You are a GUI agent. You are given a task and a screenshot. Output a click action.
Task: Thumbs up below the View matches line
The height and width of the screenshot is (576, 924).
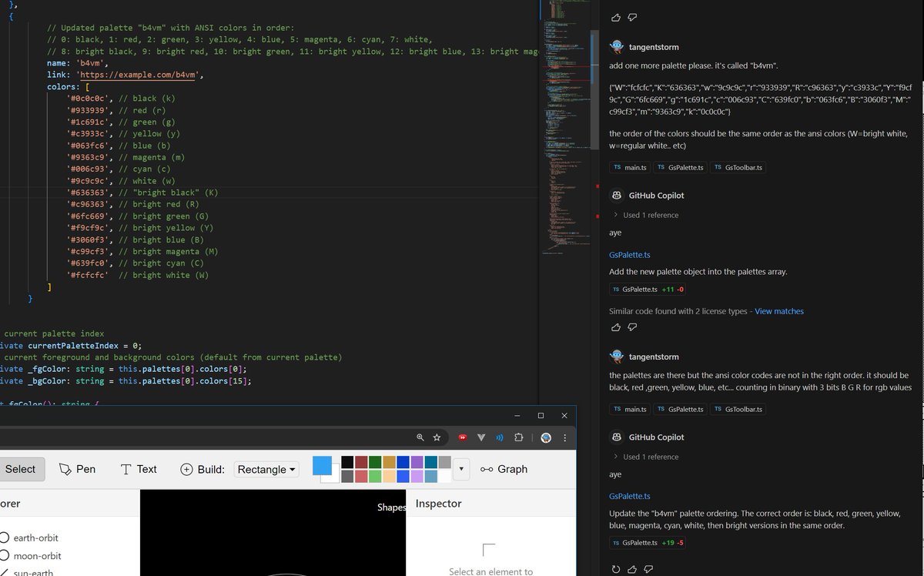[x=615, y=327]
